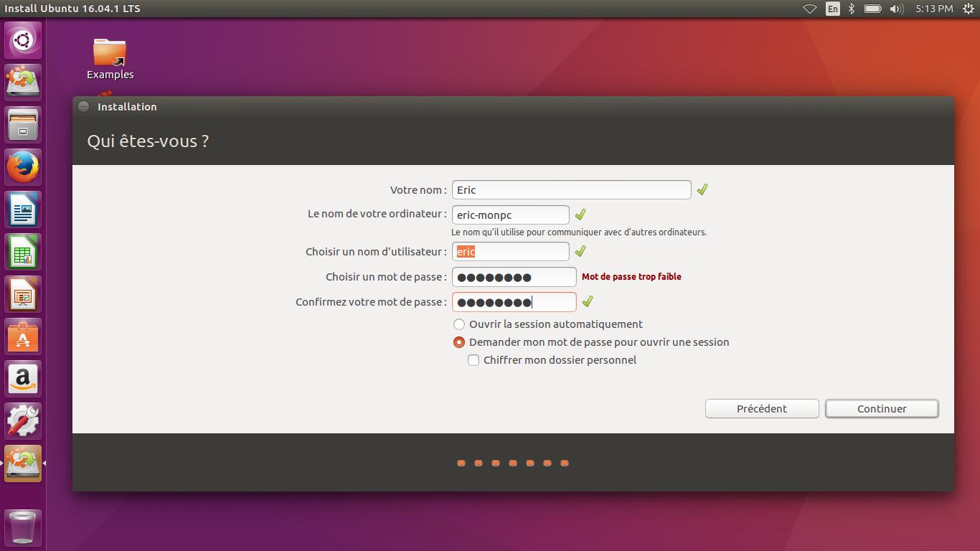Click the Choisir un mot de passe field
The height and width of the screenshot is (551, 980).
coord(514,277)
